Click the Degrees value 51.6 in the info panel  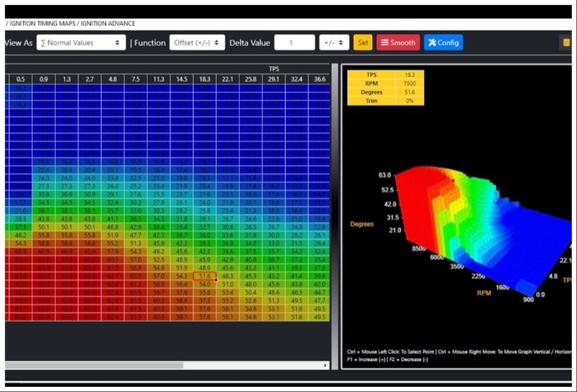410,92
